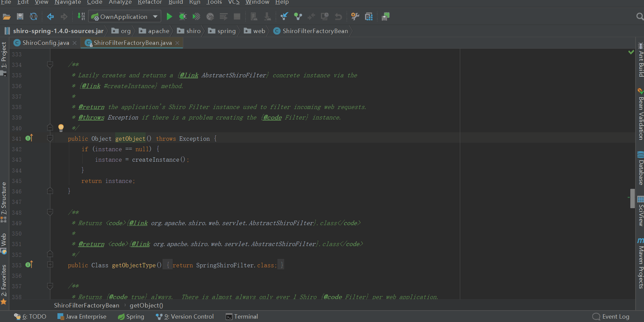Collapse the getObject method fold marker
The width and height of the screenshot is (644, 322).
click(50, 138)
